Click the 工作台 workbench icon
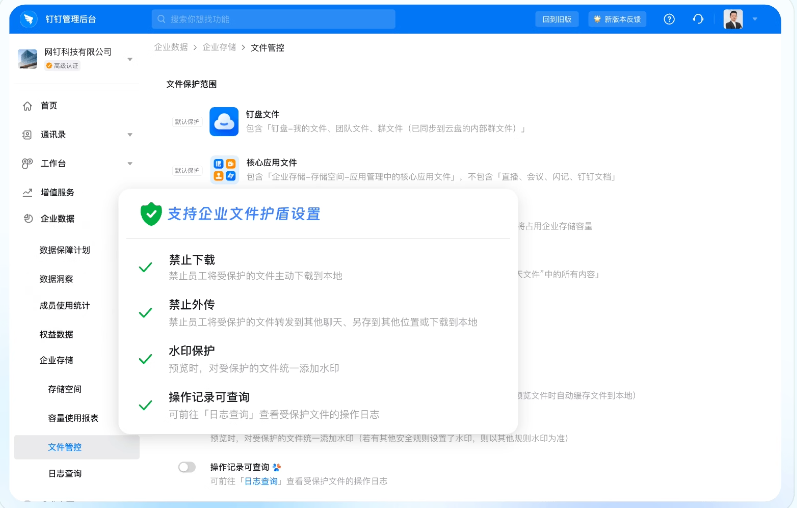 27,164
